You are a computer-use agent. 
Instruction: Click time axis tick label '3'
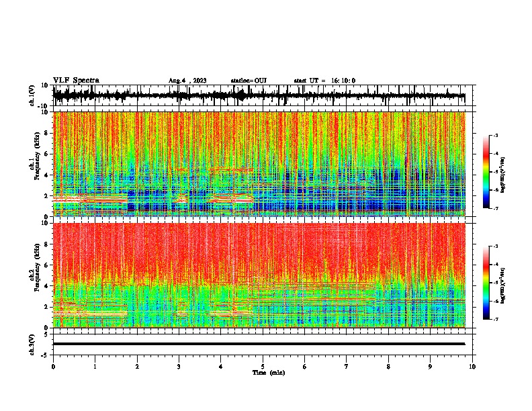tap(179, 367)
